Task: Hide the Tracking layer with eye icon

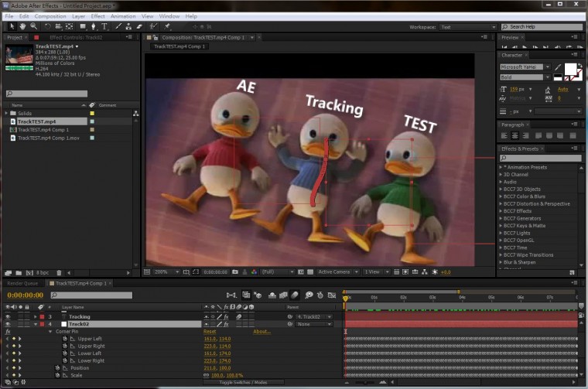Action: coord(8,316)
